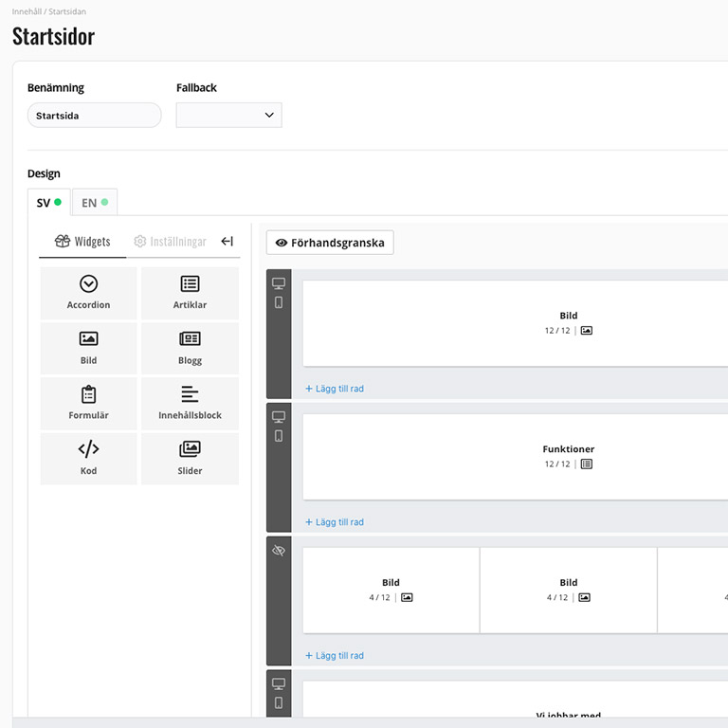Click image icon in Bild 12/12 block
Screen dimensions: 728x728
(587, 331)
